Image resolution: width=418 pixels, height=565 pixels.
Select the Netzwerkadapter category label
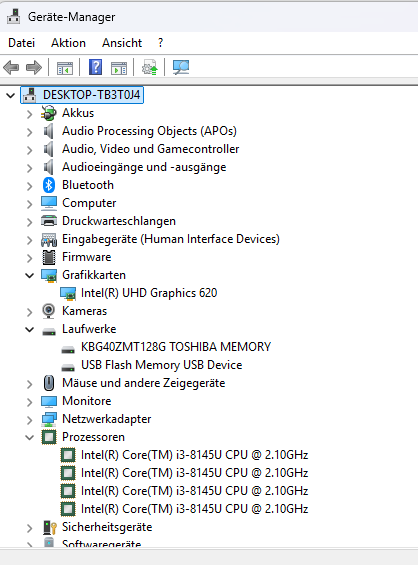107,419
